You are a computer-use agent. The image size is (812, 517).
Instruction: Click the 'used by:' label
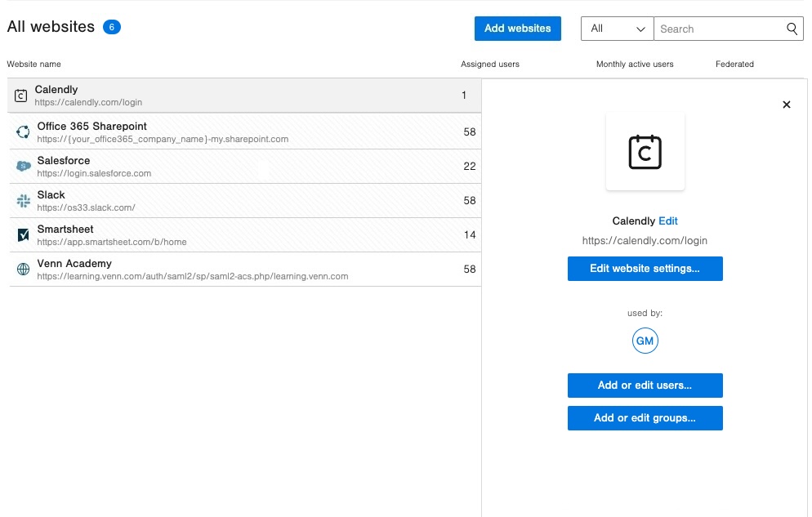click(x=645, y=313)
